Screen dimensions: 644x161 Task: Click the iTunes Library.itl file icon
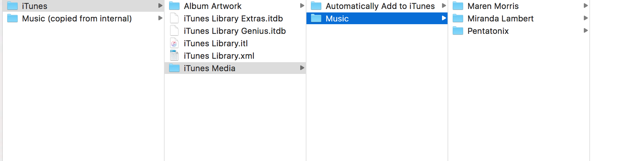174,44
